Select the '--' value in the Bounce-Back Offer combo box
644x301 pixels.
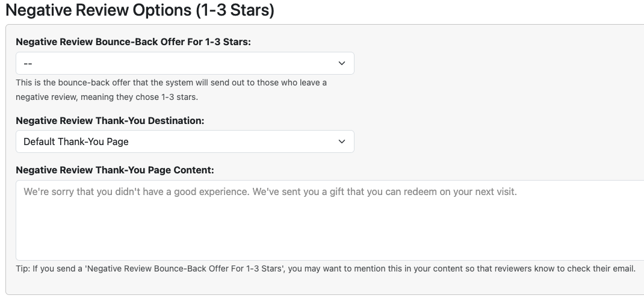coord(28,64)
